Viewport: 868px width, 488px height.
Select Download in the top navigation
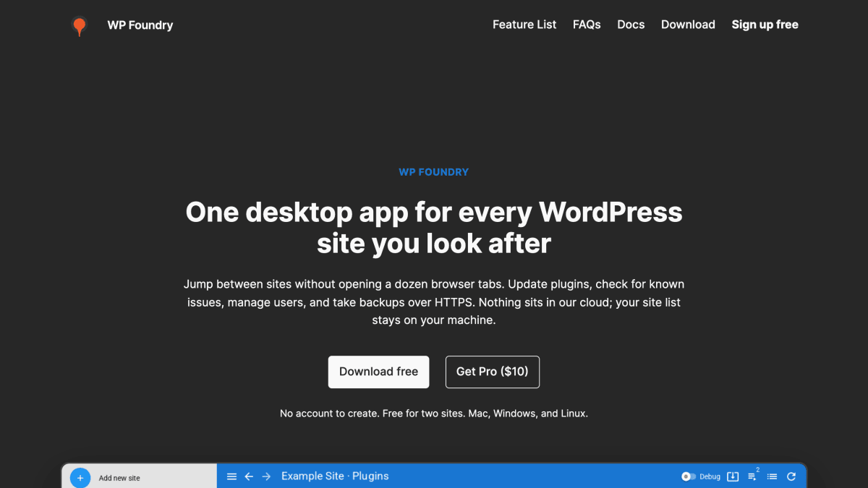[x=688, y=25]
